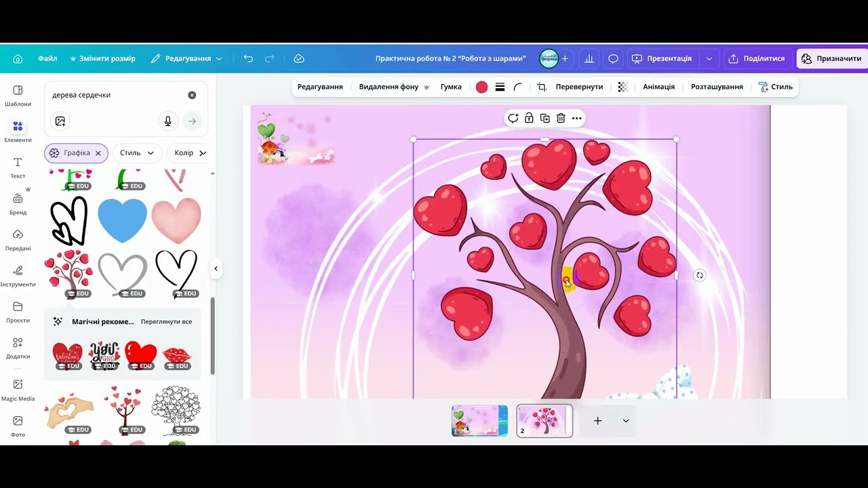The width and height of the screenshot is (868, 488).
Task: Open the red color swatch
Action: pos(481,87)
